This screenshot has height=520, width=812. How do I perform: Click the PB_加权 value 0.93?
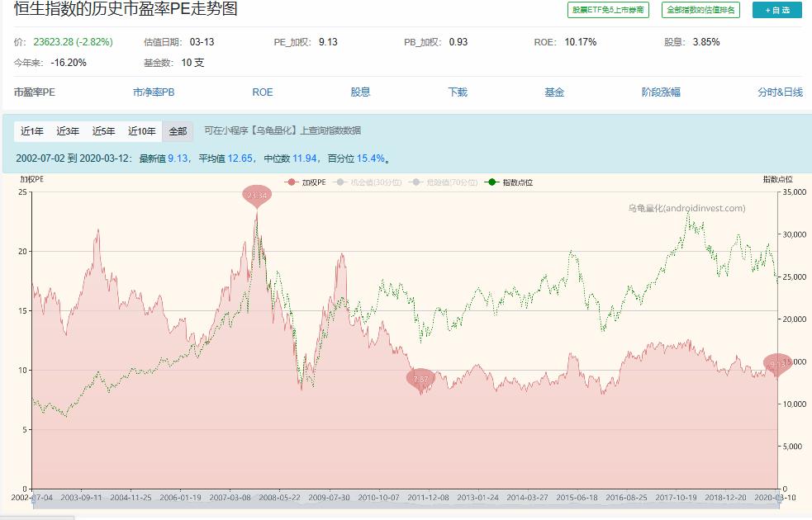point(458,42)
